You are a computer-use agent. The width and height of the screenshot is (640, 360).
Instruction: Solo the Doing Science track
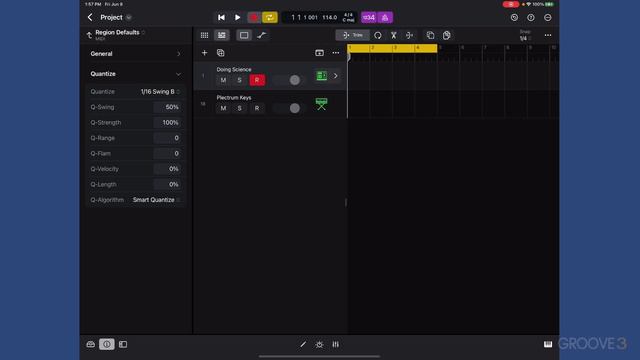click(240, 80)
